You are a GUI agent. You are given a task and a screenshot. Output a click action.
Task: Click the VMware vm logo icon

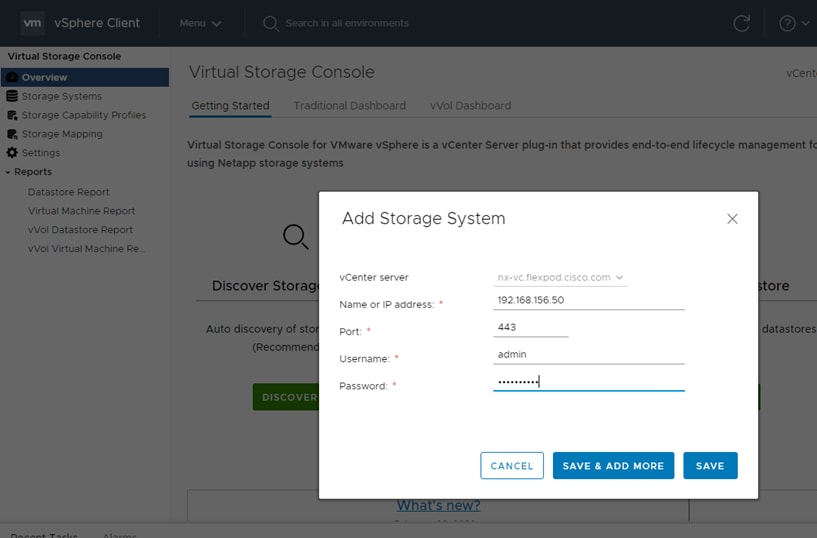(x=32, y=23)
